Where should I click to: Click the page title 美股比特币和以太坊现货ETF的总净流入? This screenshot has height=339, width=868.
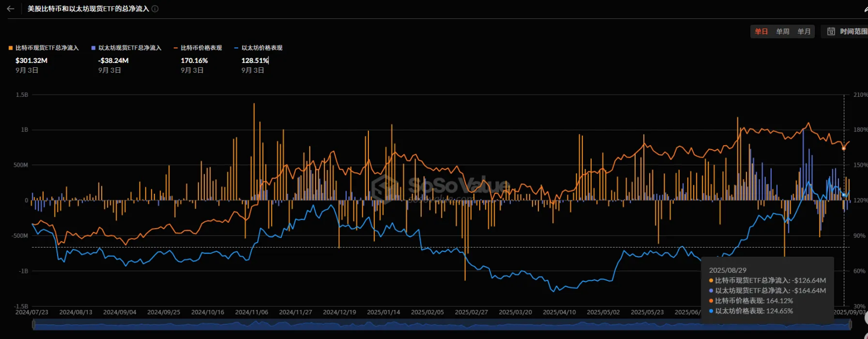(x=88, y=9)
